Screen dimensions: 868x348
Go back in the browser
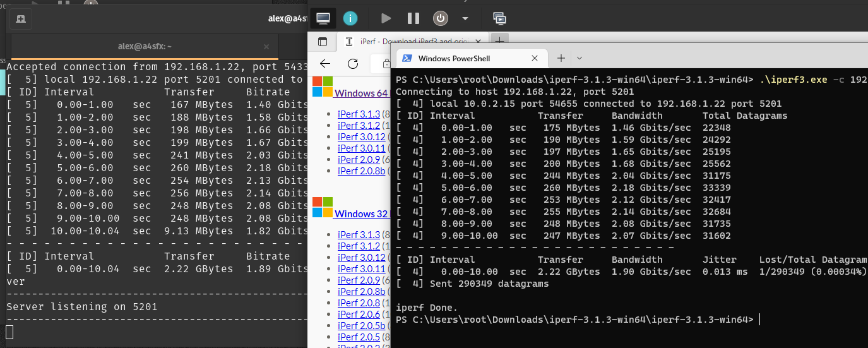(x=325, y=63)
